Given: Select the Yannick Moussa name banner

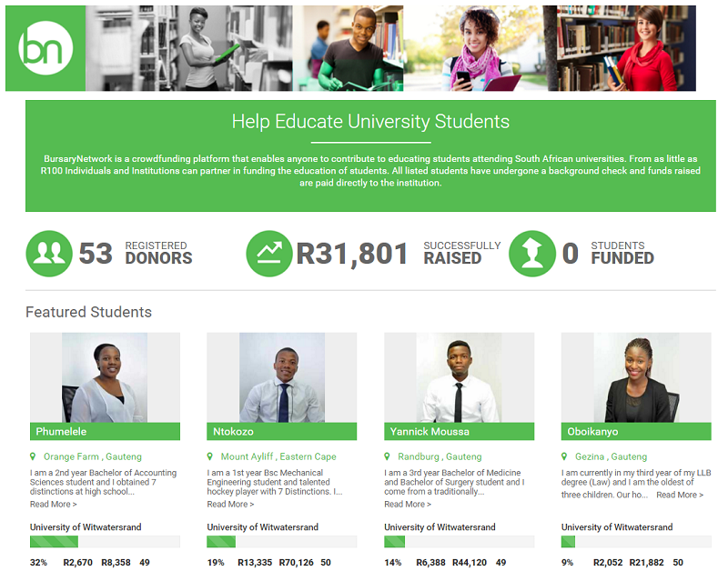Looking at the screenshot, I should pos(460,431).
